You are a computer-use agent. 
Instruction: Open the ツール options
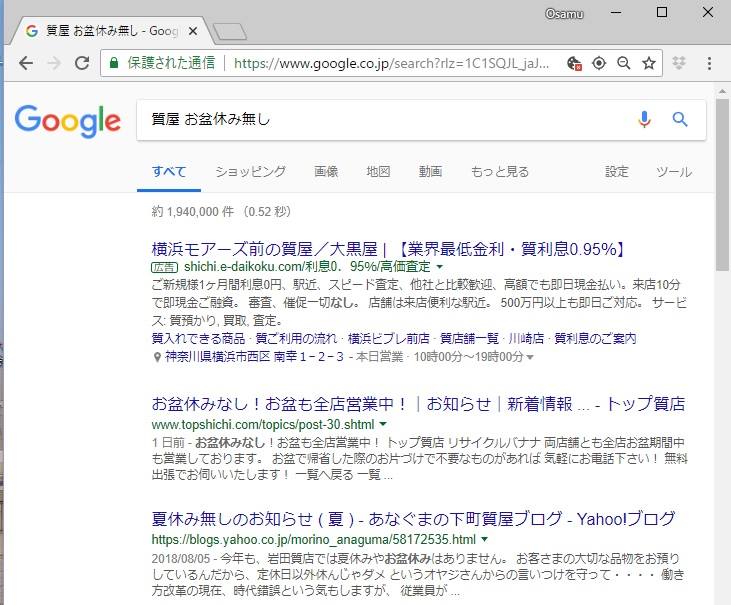click(674, 172)
